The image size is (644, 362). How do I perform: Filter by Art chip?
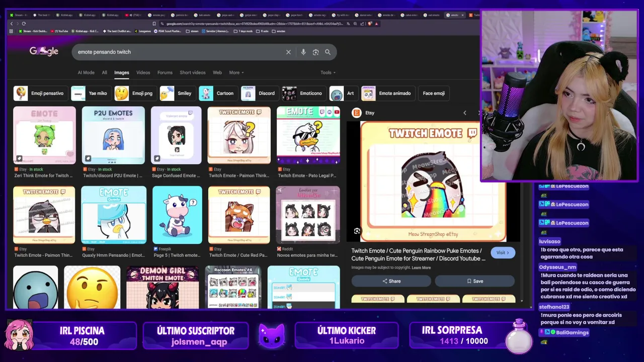click(x=344, y=93)
